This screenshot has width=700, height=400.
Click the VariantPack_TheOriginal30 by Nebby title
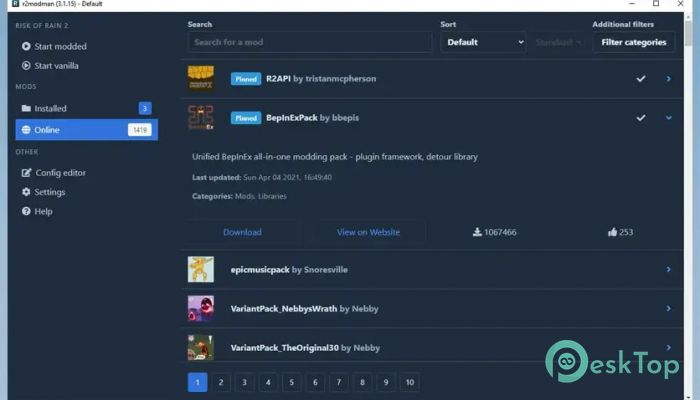(x=305, y=348)
